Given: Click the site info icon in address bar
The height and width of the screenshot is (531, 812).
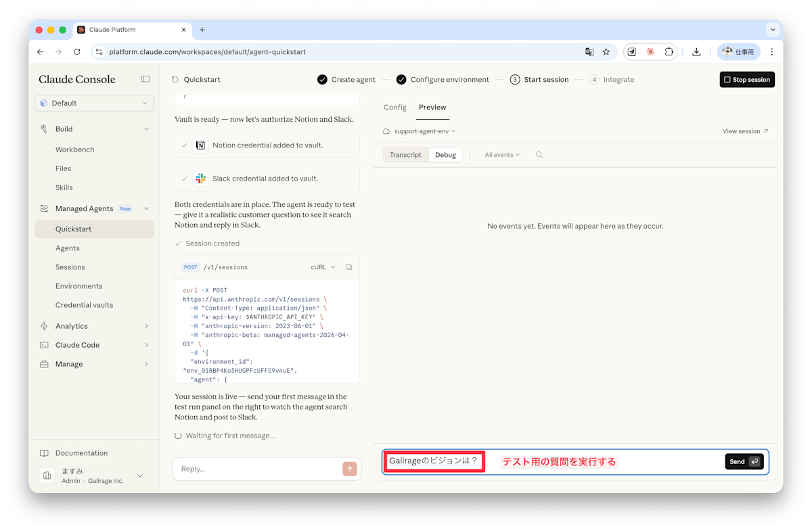Looking at the screenshot, I should pos(99,51).
